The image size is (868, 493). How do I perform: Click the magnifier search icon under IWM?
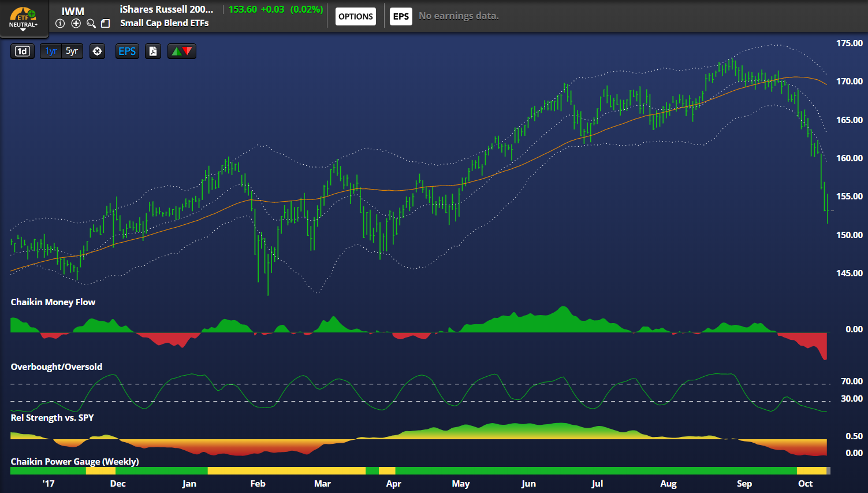[x=91, y=24]
